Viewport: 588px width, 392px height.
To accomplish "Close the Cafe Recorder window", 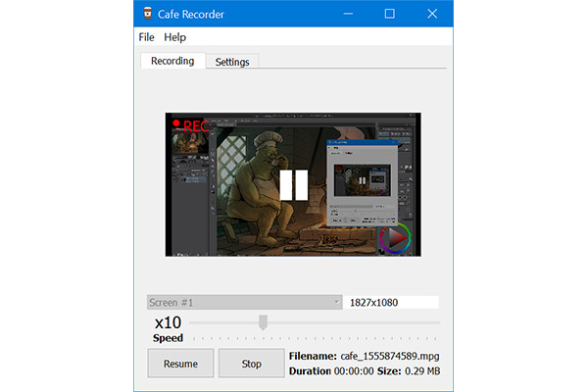I will (432, 14).
